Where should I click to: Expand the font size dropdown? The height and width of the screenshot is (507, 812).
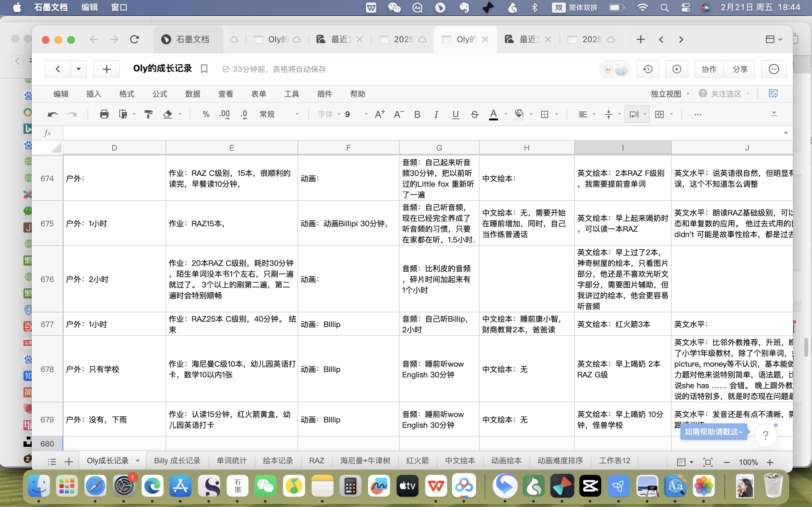point(366,114)
